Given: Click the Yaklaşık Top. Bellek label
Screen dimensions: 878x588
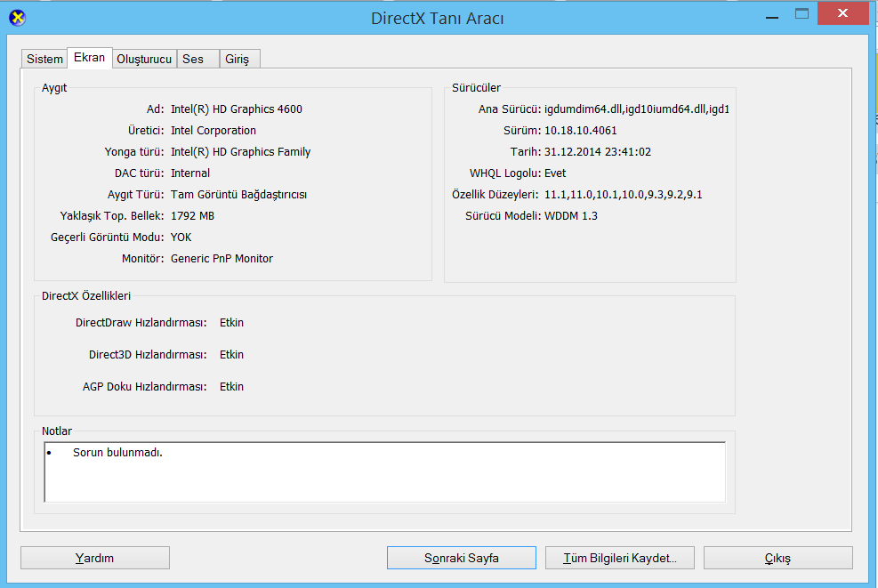Looking at the screenshot, I should (112, 215).
